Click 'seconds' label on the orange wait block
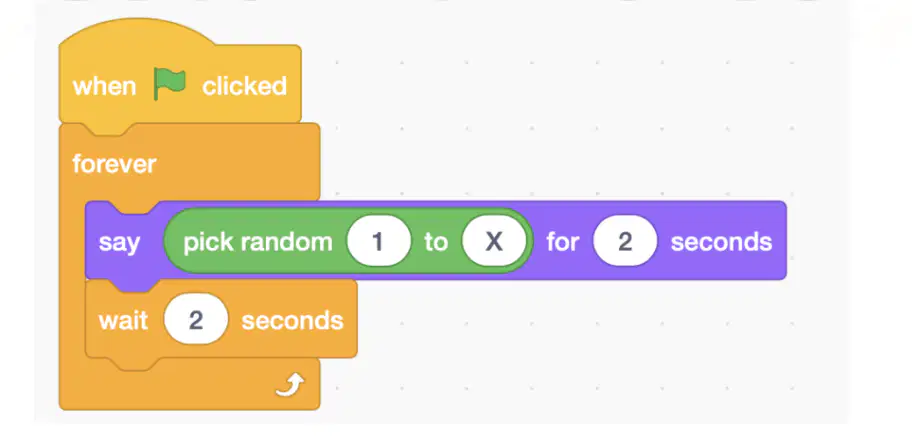This screenshot has width=912, height=442. pyautogui.click(x=292, y=320)
